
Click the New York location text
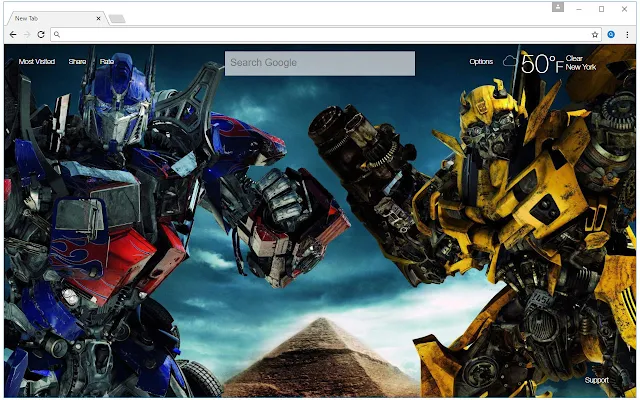click(581, 67)
